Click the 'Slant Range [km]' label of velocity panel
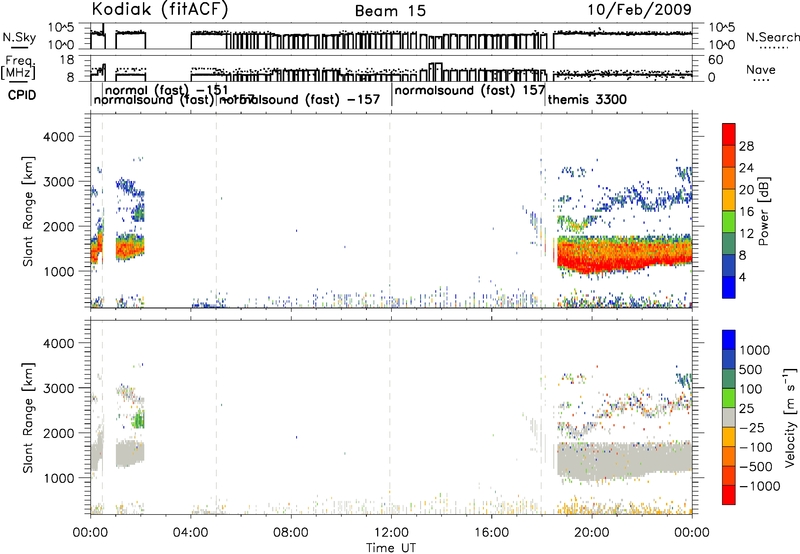800x554 pixels. click(x=28, y=418)
